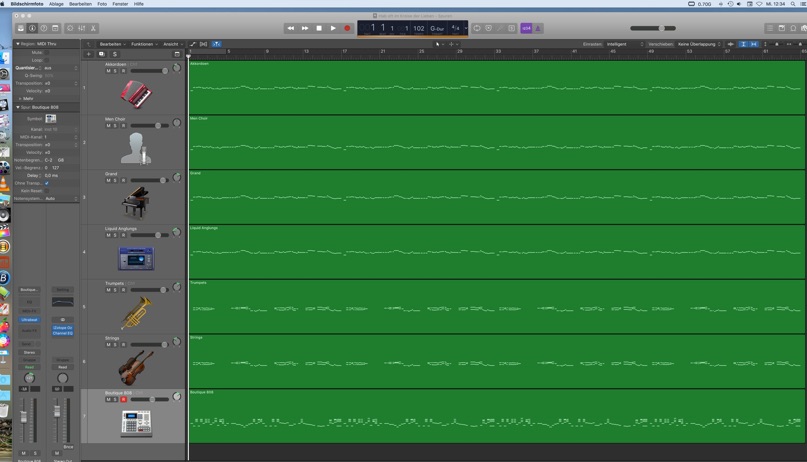Screen dimensions: 807x462
Task: Toggle the Flex view icon
Action: tap(203, 44)
